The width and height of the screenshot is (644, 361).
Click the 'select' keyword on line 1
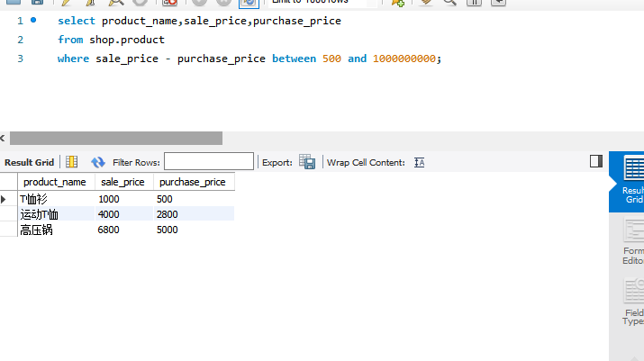[x=77, y=21]
